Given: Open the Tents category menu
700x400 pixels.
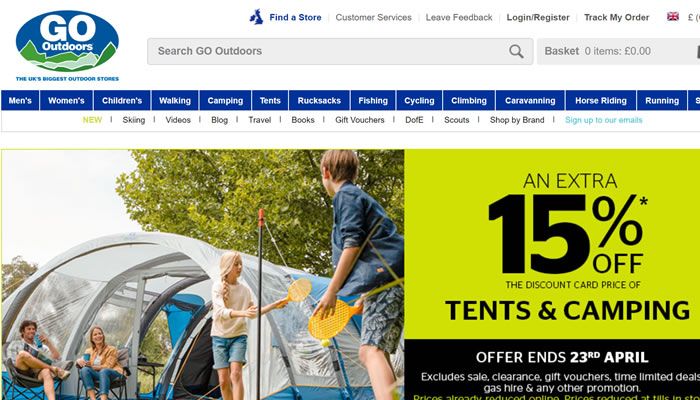Looking at the screenshot, I should pos(270,100).
